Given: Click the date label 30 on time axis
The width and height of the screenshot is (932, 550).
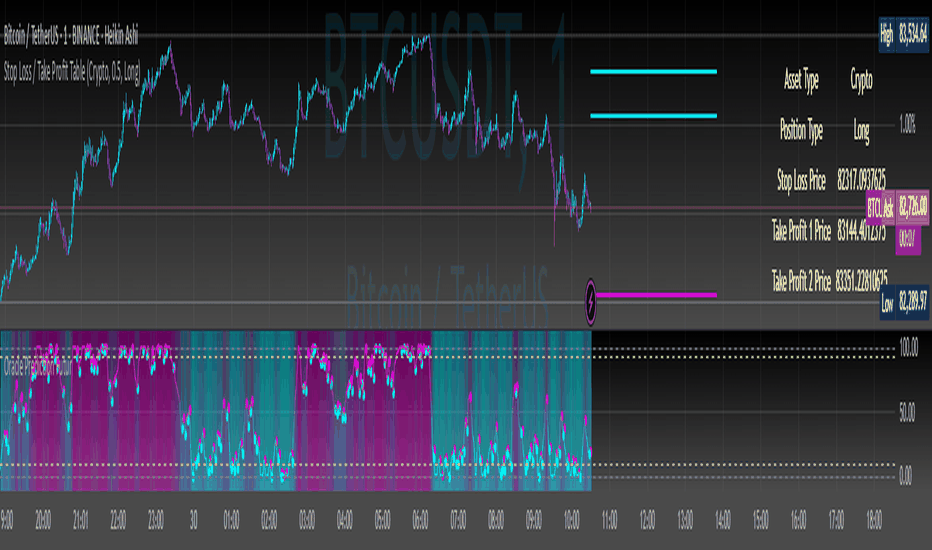Looking at the screenshot, I should coord(193,520).
